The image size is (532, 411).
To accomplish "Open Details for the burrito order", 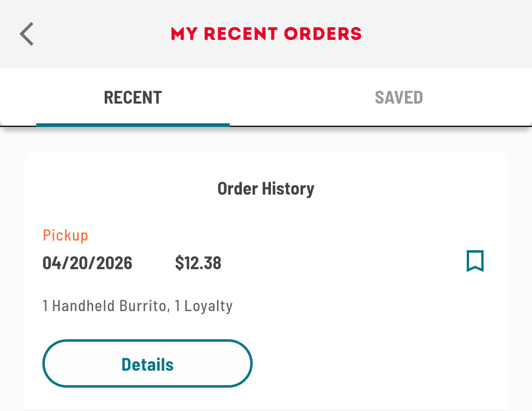I will [x=147, y=364].
